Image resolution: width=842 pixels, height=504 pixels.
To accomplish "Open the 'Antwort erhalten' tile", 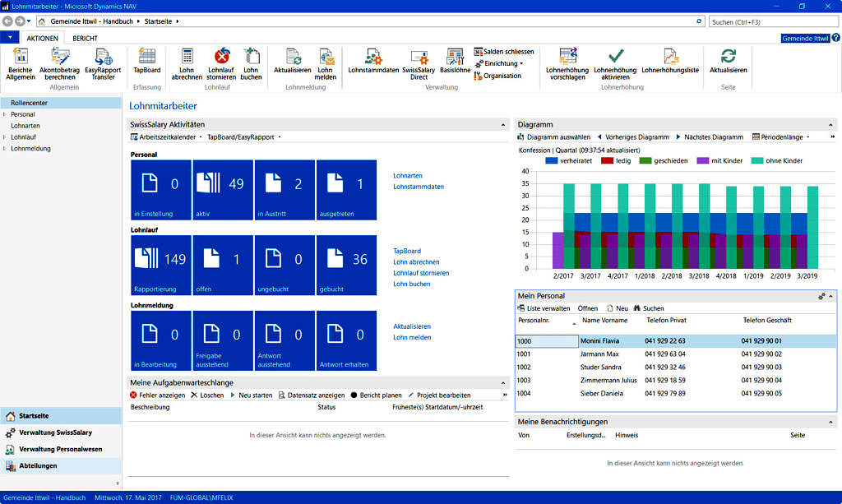I will (346, 341).
